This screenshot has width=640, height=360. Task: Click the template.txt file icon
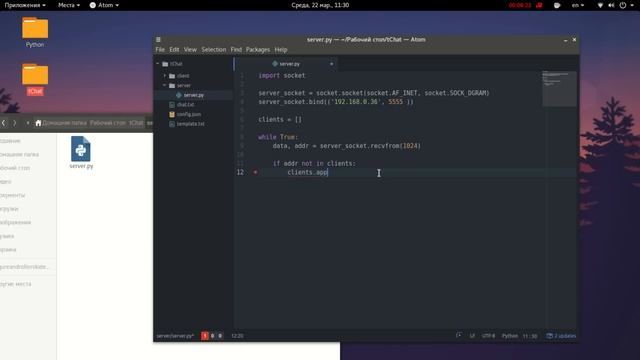[x=172, y=124]
